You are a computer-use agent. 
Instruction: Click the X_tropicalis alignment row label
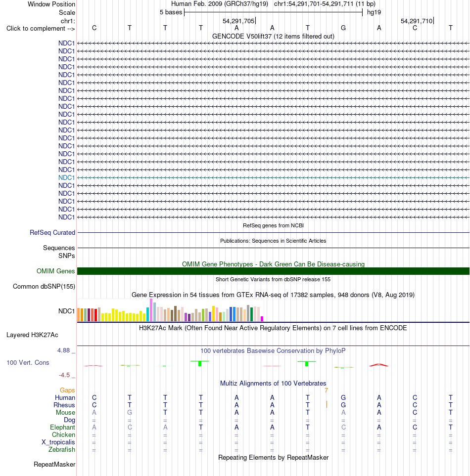click(x=58, y=442)
